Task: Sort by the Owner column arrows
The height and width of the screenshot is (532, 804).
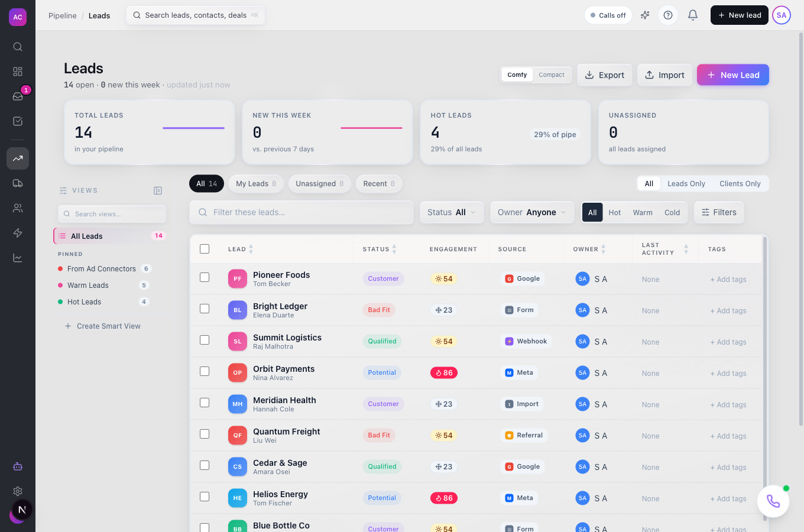Action: [603, 249]
